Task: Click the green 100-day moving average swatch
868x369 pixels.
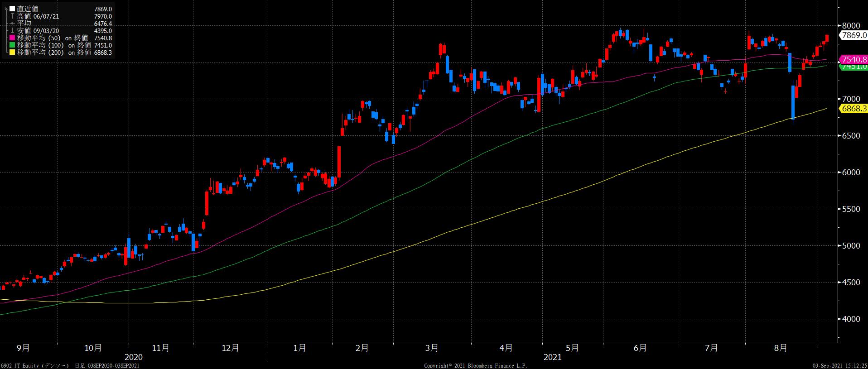Action: click(12, 45)
